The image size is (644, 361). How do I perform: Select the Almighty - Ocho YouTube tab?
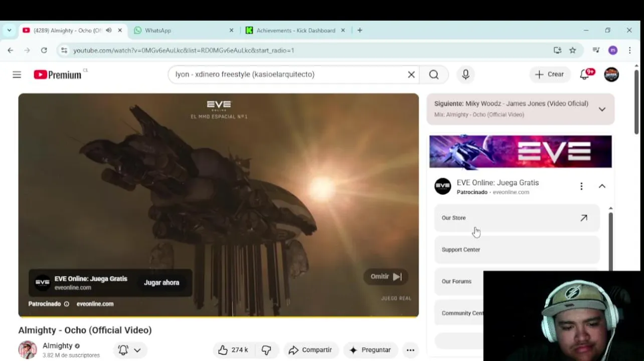(73, 31)
